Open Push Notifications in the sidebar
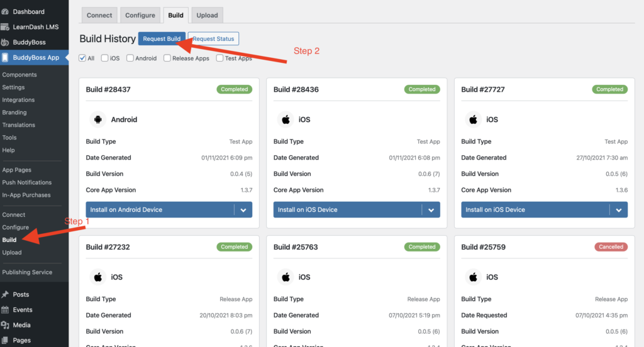 point(26,182)
